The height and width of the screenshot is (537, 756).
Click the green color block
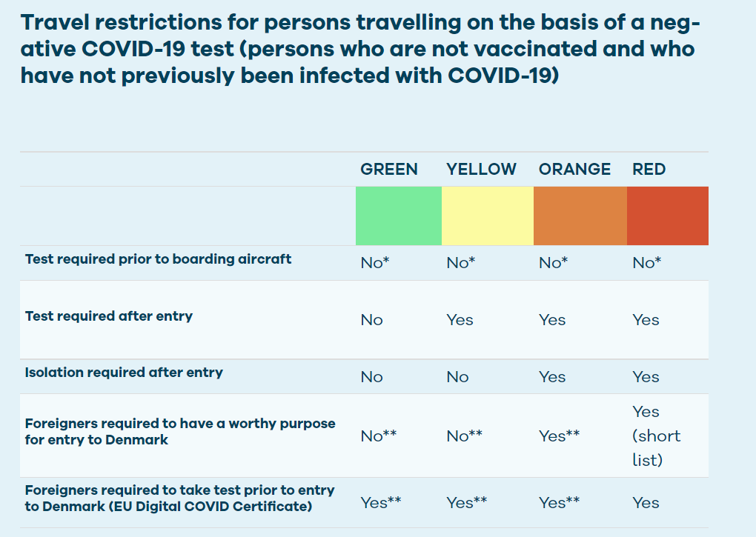(399, 216)
